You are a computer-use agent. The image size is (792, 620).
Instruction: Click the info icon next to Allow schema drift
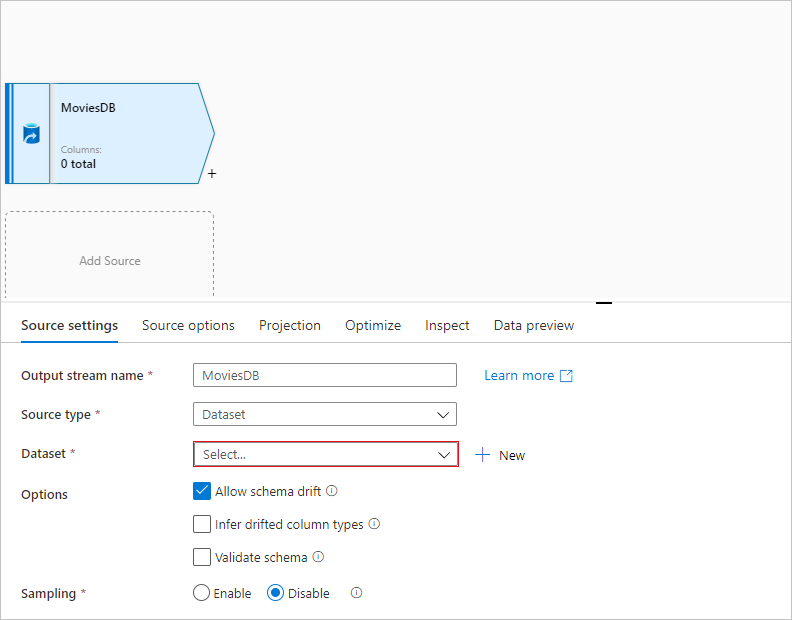coord(332,492)
